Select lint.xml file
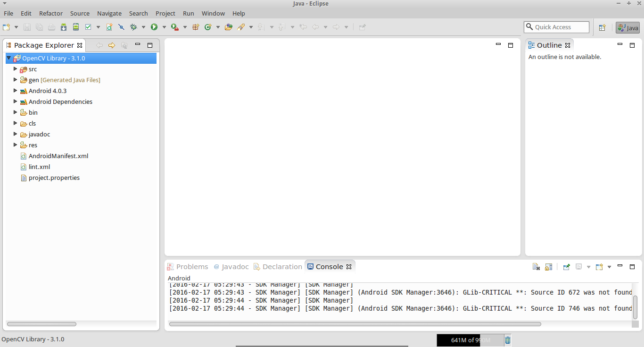 39,167
